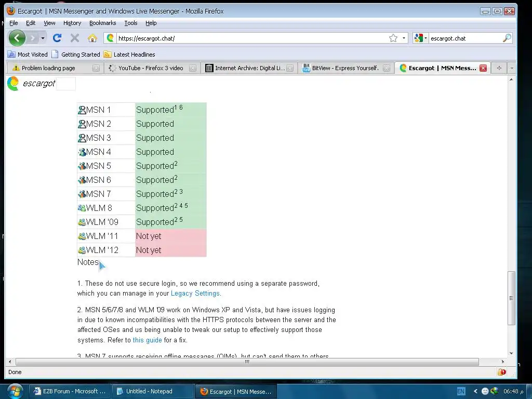The width and height of the screenshot is (532, 399).
Task: Open the Latest Headlines feed bookmark
Action: [x=129, y=54]
